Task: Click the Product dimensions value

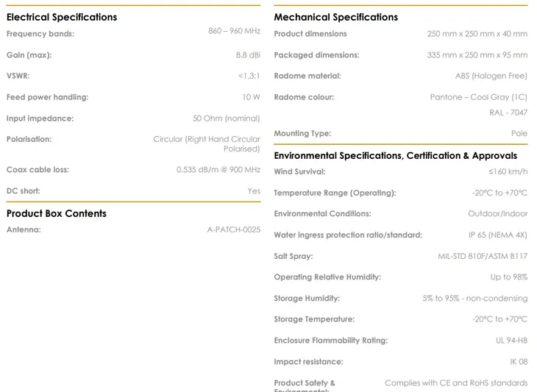Action: (x=477, y=34)
